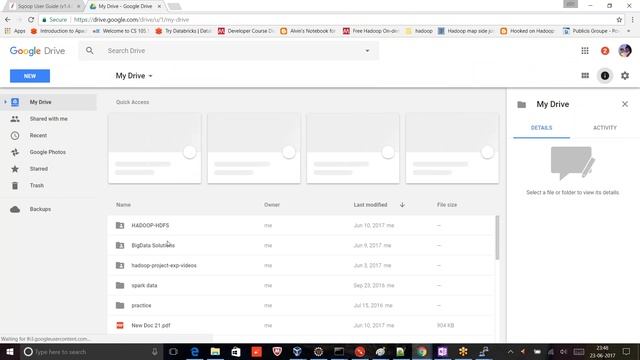Click the address bar URL
This screenshot has width=640, height=360.
coord(131,20)
